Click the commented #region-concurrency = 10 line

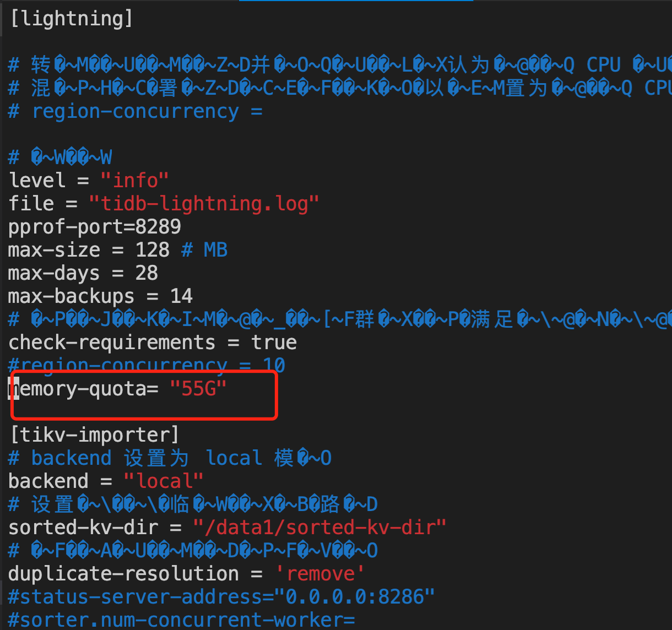tap(147, 366)
